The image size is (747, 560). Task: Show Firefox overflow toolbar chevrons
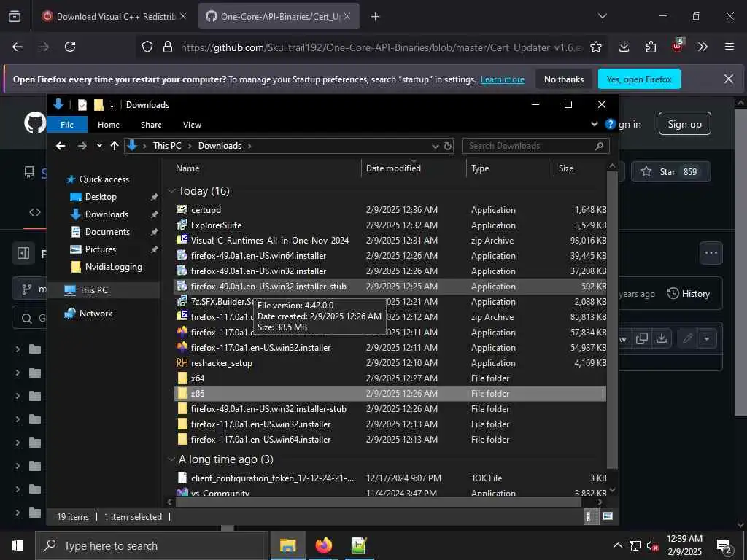(703, 47)
